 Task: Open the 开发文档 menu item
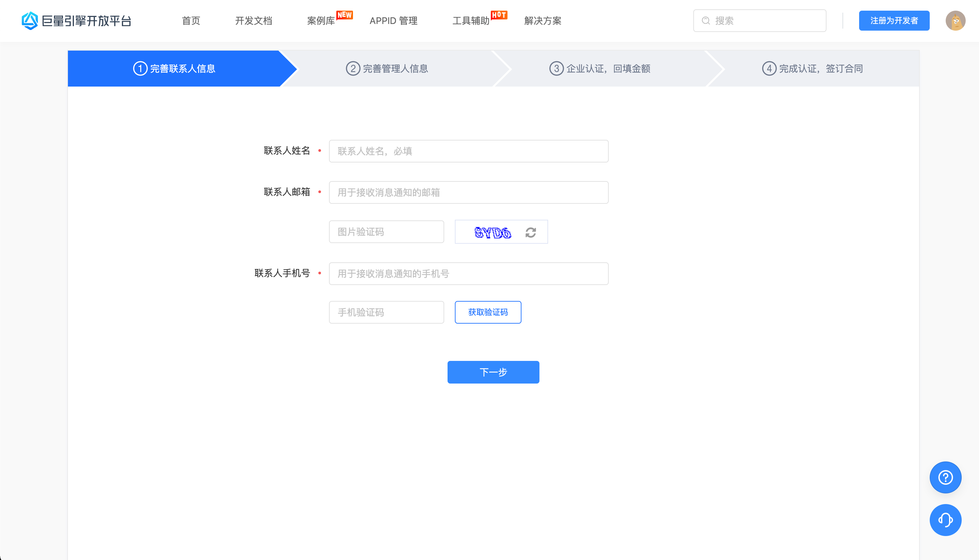pyautogui.click(x=253, y=21)
